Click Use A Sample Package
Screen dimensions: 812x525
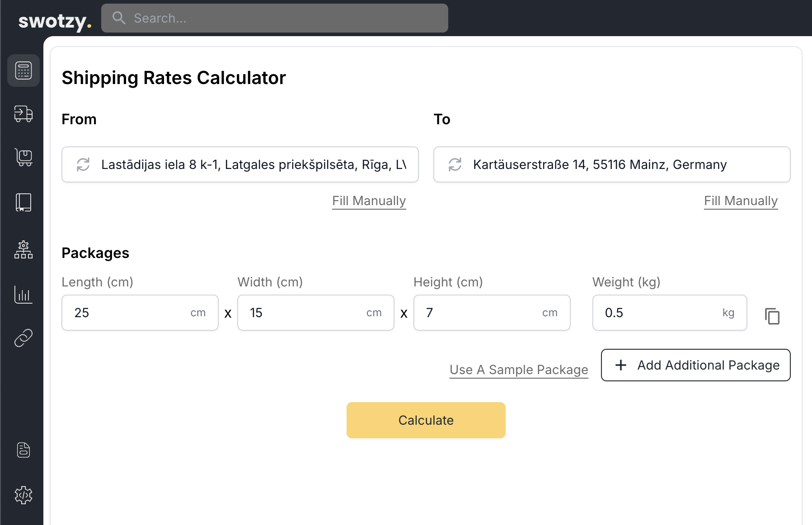click(518, 370)
